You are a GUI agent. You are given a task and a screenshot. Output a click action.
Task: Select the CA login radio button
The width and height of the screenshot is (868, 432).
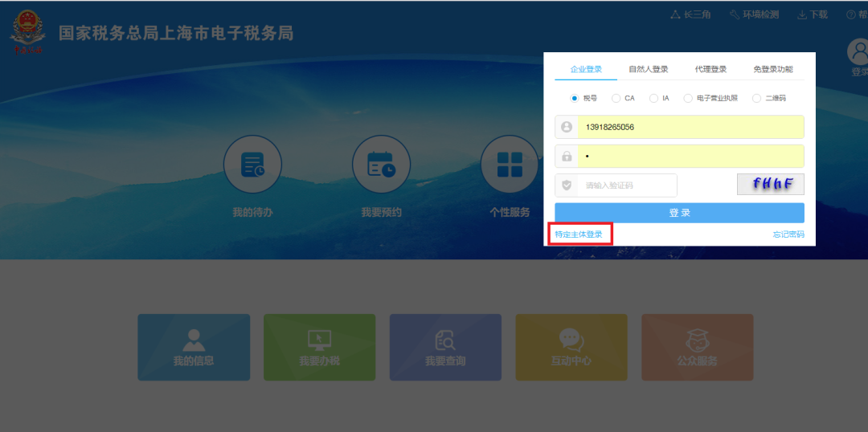click(x=616, y=98)
